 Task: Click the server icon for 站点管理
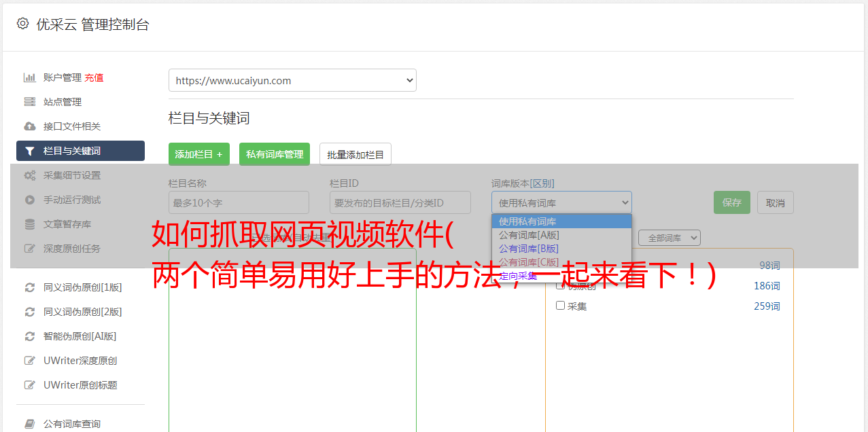[30, 102]
